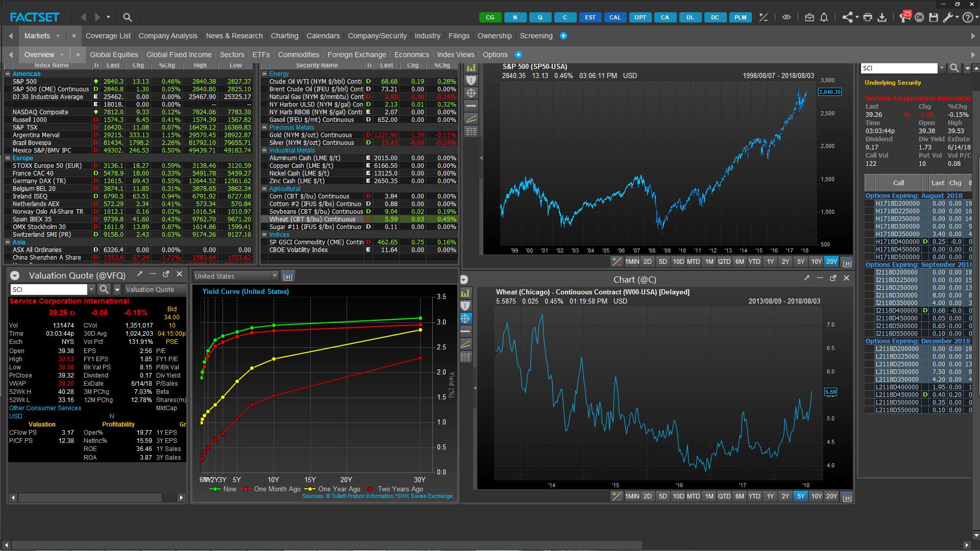Click the EST shortcut button

coord(590,17)
